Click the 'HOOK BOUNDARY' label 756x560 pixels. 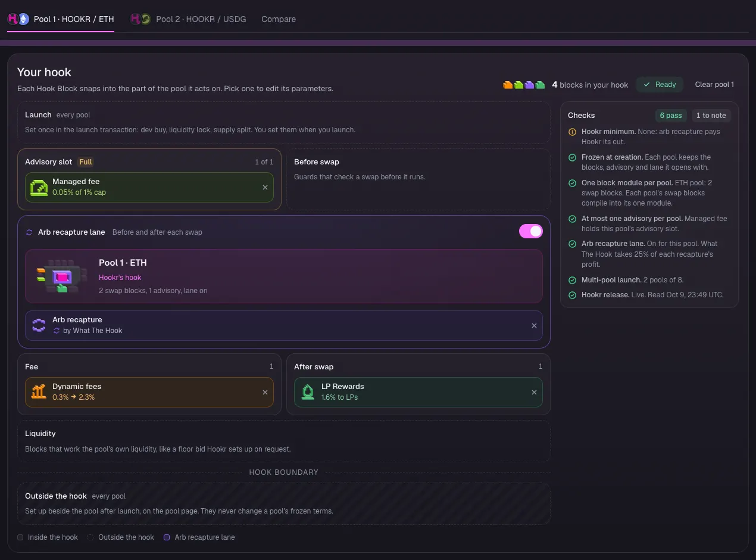coord(284,472)
